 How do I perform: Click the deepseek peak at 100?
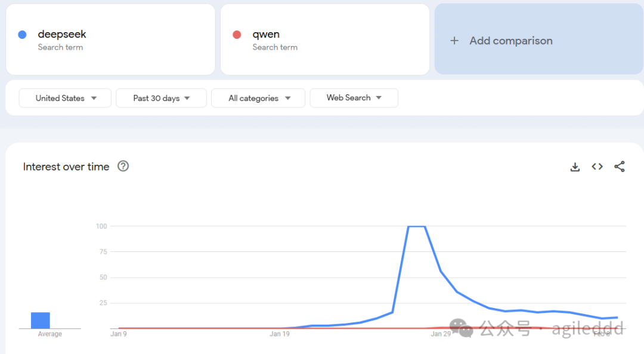click(416, 226)
